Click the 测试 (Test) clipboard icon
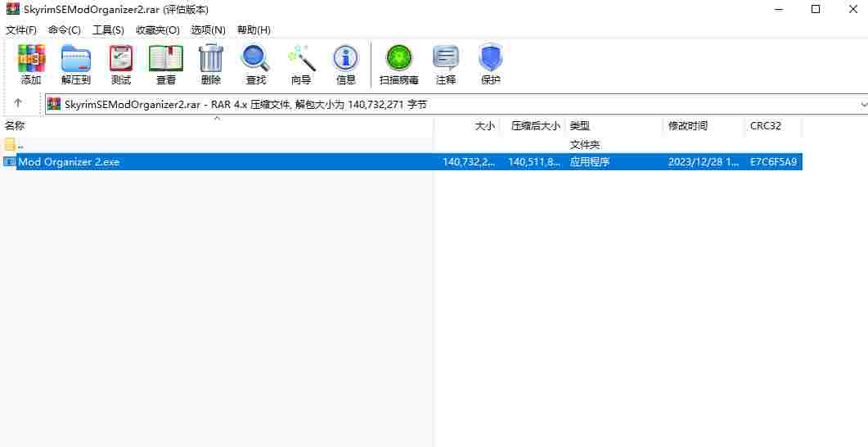 point(121,58)
